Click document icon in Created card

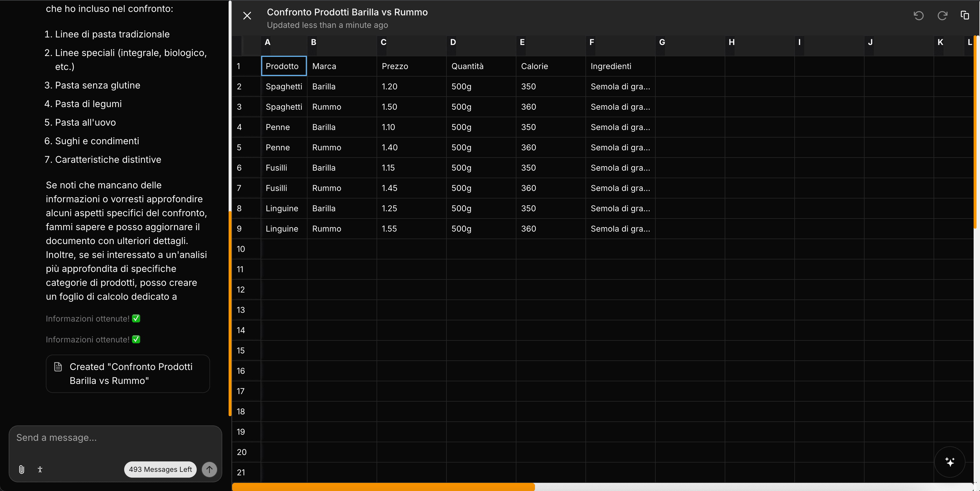58,367
